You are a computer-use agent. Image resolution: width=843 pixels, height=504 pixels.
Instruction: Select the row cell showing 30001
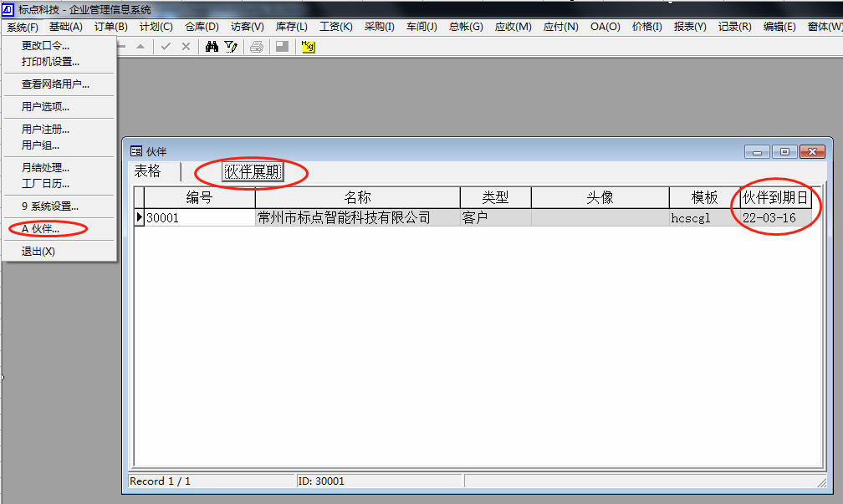(199, 218)
